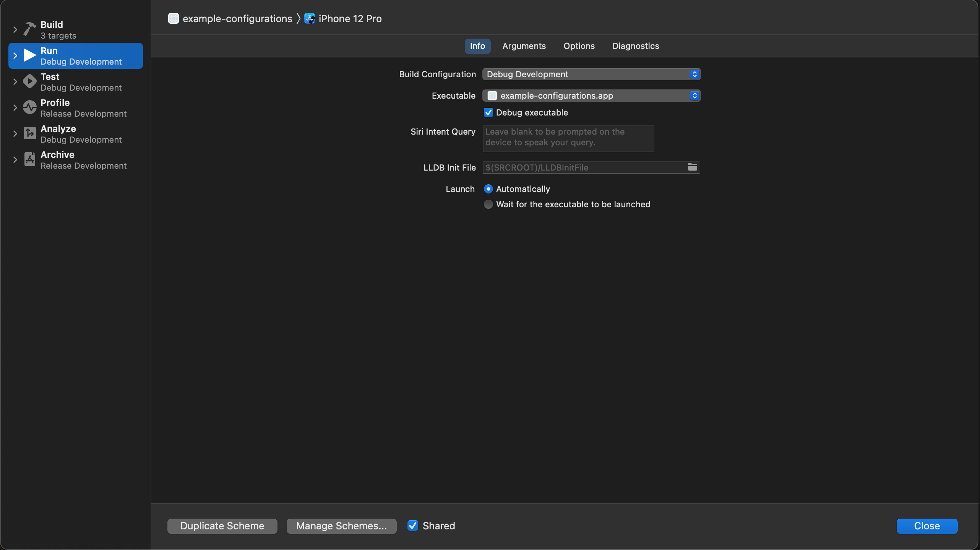Open the Diagnostics tab
980x550 pixels.
pyautogui.click(x=635, y=46)
